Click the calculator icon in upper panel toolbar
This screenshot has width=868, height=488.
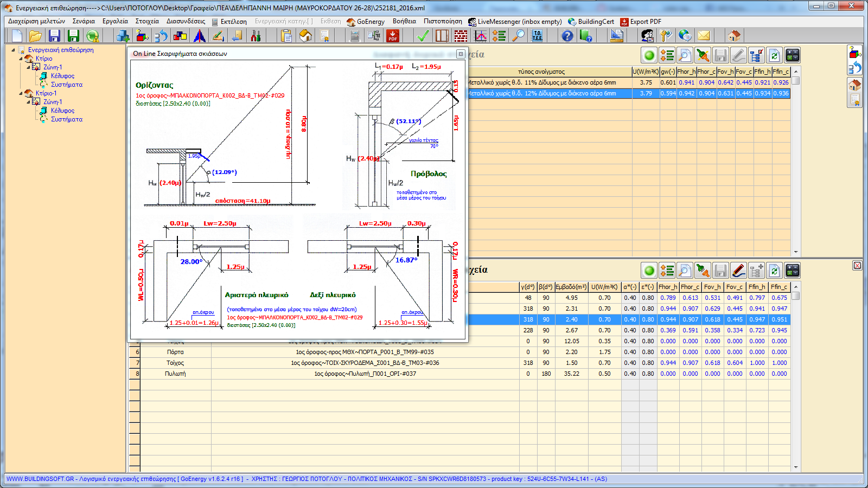[793, 55]
